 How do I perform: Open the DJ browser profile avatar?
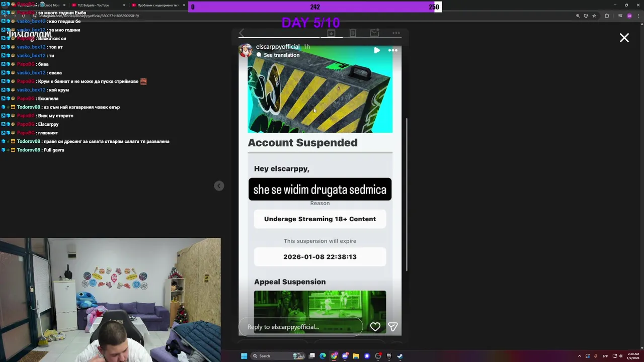click(x=629, y=16)
